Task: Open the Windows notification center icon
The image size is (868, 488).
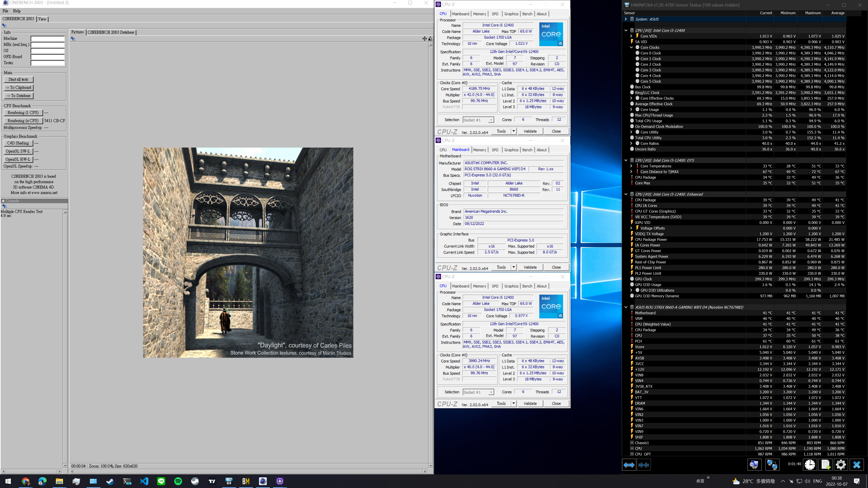Action: coord(857,481)
